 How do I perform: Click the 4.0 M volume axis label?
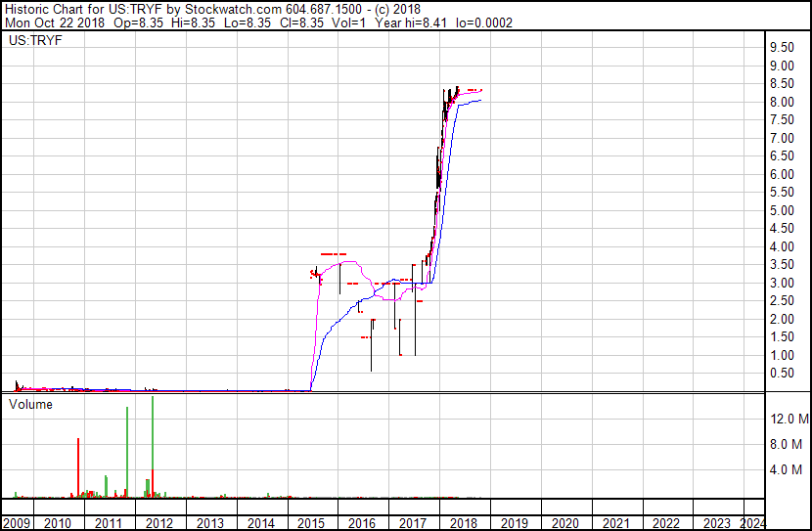pos(786,470)
